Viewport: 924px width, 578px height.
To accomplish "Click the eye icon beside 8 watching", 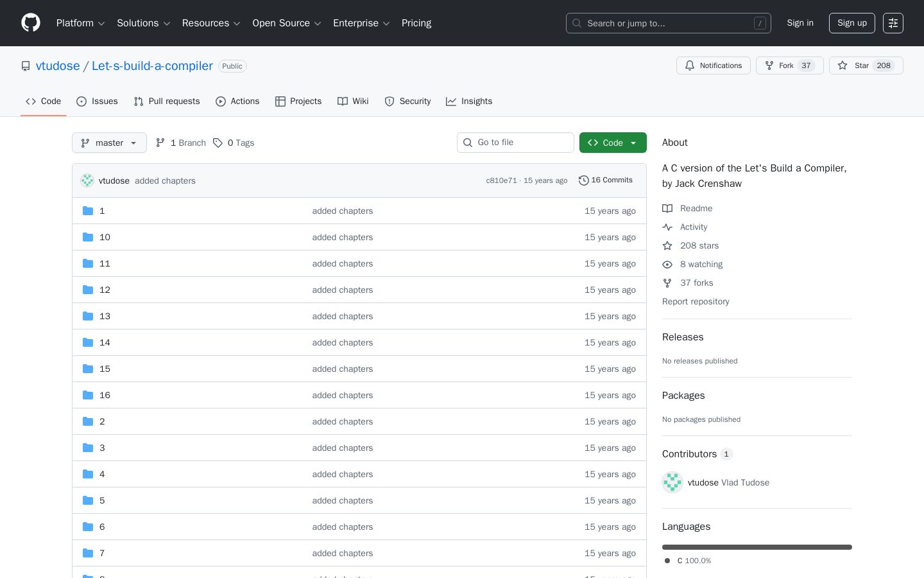I will coord(667,264).
